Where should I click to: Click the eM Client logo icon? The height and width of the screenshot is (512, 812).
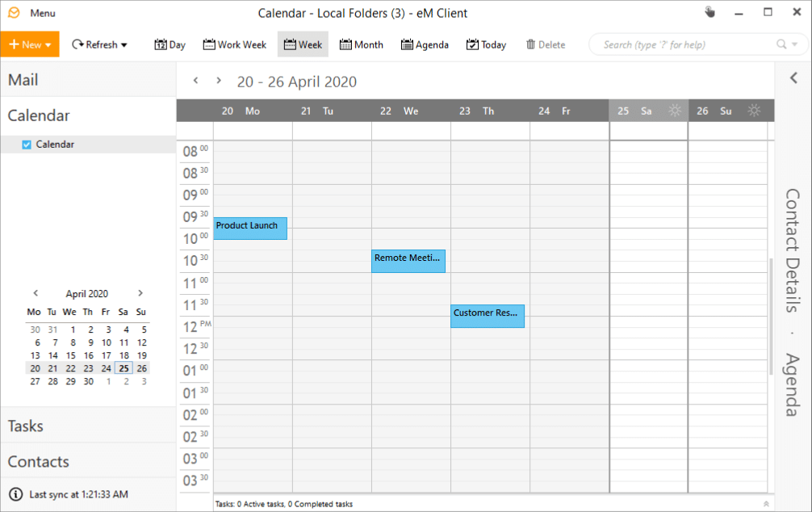(x=14, y=13)
